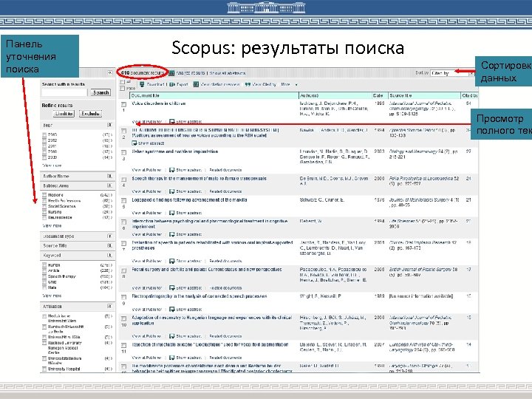Select checkbox for result 1 Voice disorders
The image size is (532, 399).
coord(124,104)
